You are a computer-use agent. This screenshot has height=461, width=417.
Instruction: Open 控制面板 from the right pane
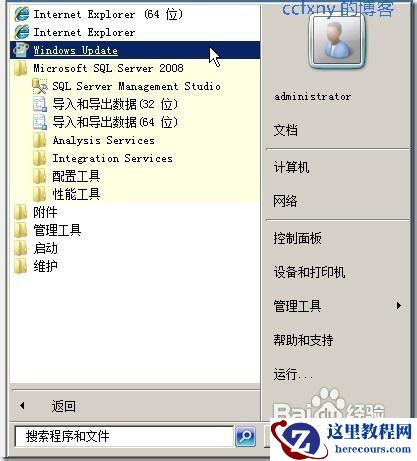click(x=297, y=238)
